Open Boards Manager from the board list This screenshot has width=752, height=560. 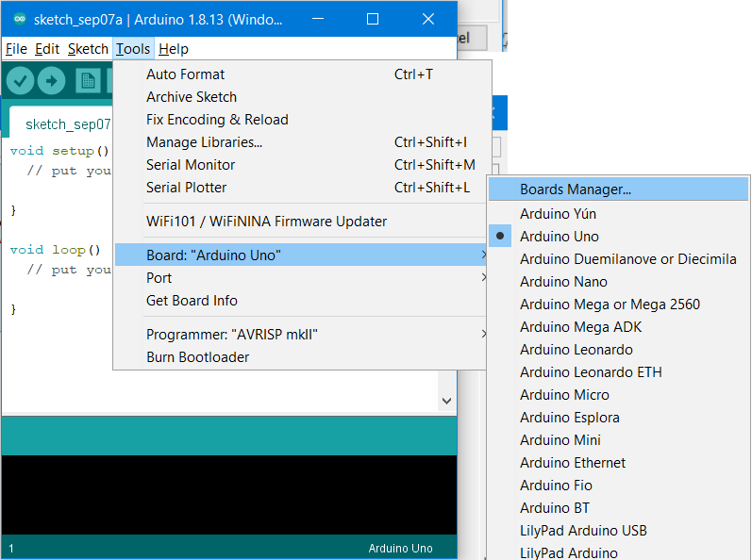point(575,189)
